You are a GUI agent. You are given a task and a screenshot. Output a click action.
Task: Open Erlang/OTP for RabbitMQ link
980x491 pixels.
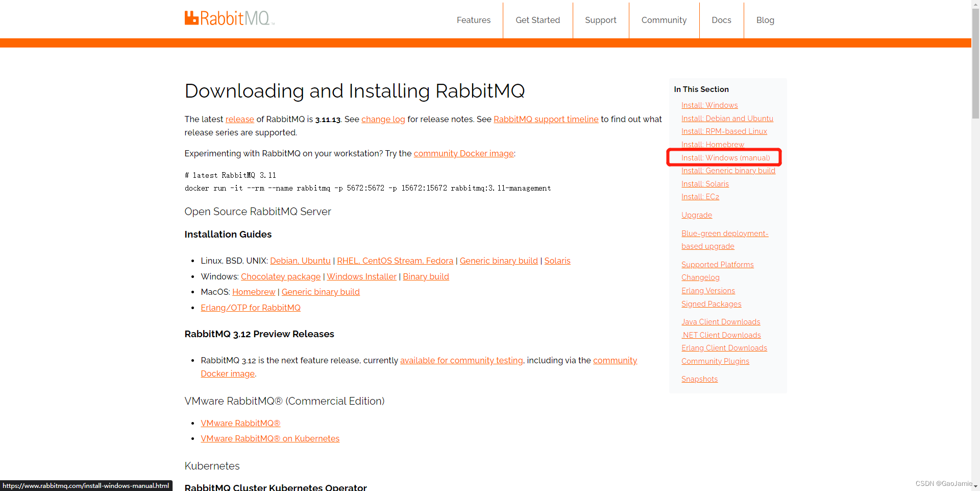pos(251,308)
